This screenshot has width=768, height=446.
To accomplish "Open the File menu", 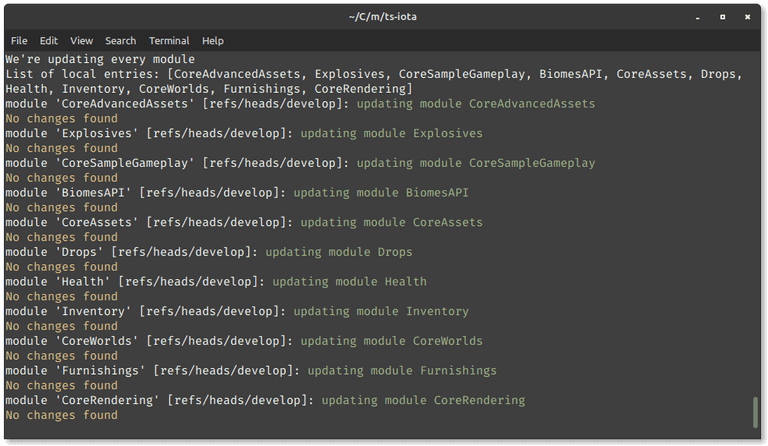I will pyautogui.click(x=19, y=41).
